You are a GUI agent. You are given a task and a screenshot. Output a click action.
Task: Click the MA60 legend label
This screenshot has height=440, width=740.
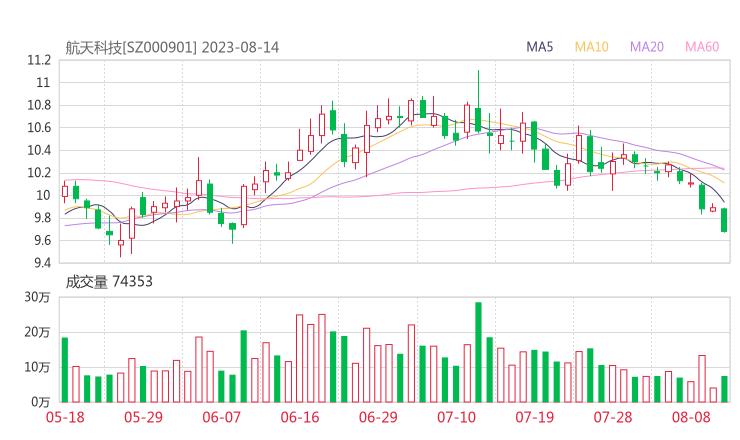[x=702, y=47]
